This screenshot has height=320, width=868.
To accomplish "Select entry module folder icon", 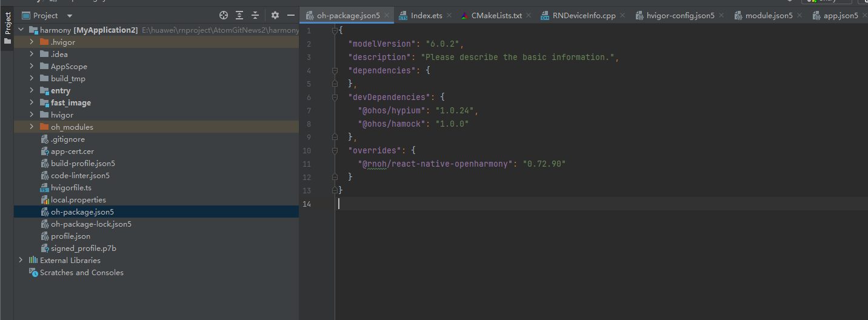I will [44, 91].
